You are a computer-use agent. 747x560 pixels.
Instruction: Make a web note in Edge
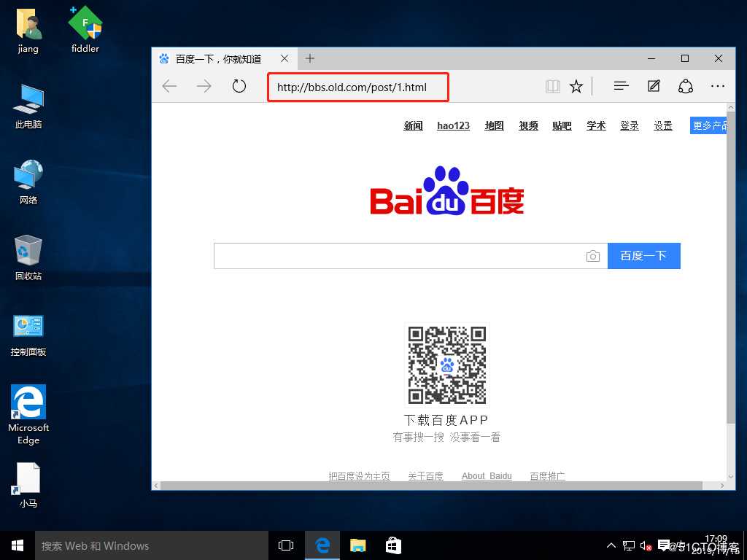click(654, 86)
